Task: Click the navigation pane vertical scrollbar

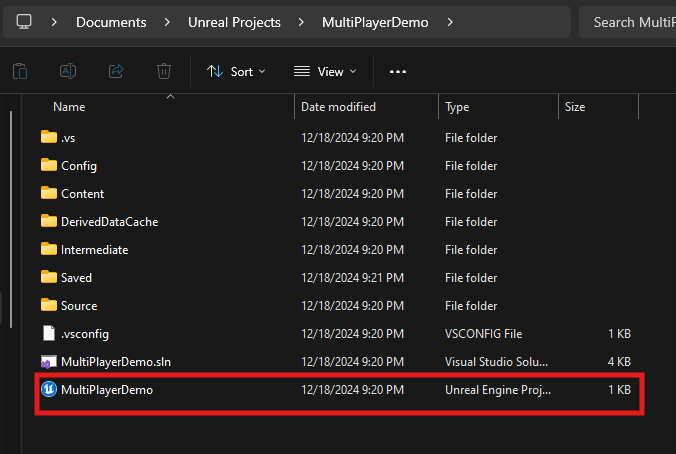Action: pos(11,219)
